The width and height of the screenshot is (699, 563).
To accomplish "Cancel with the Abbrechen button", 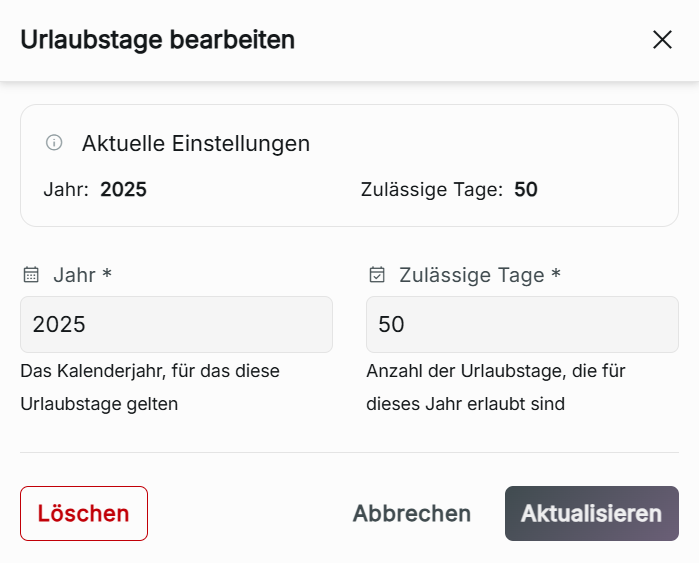I will coord(412,513).
